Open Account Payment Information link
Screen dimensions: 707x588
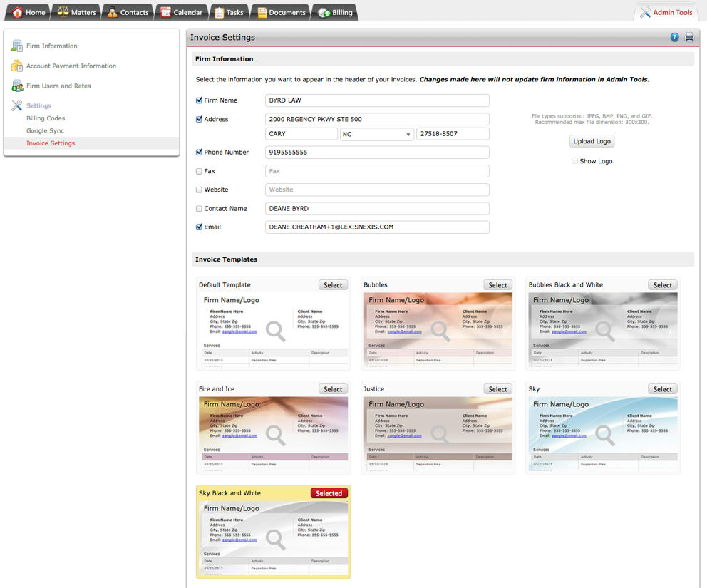click(x=71, y=66)
